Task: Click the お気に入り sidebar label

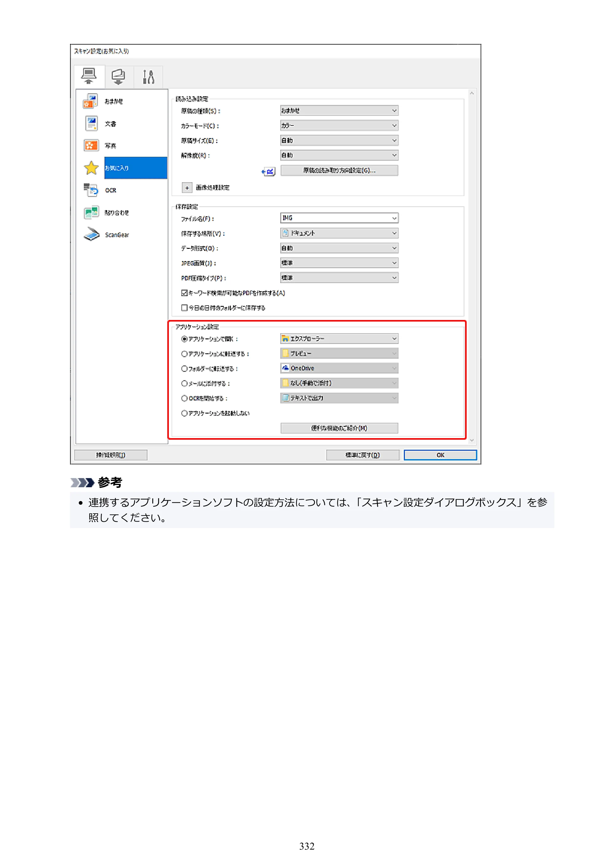Action: click(117, 168)
